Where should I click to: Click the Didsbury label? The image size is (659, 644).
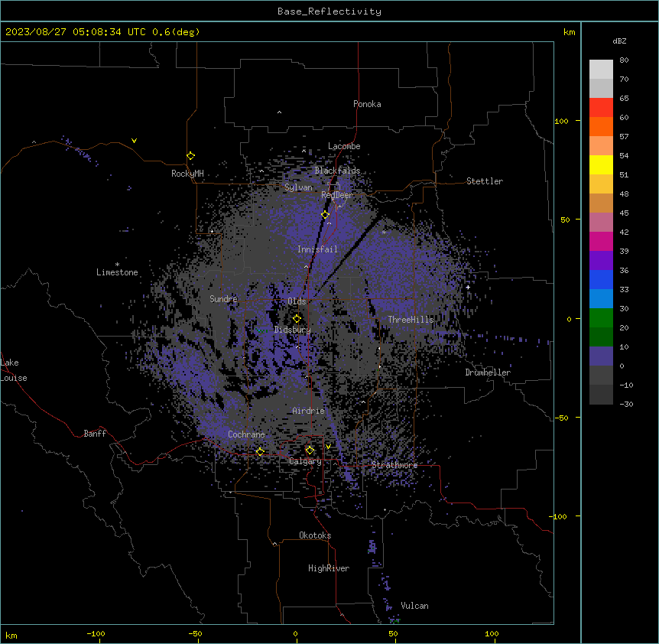click(293, 330)
